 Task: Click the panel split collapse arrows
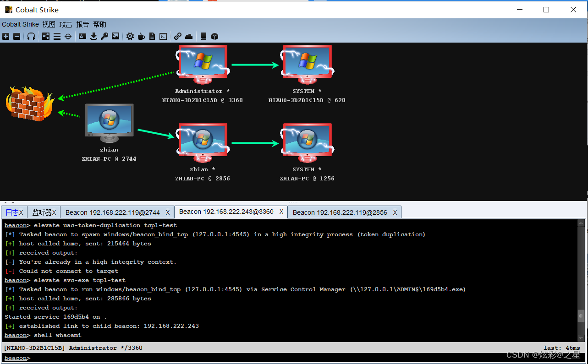pos(9,202)
